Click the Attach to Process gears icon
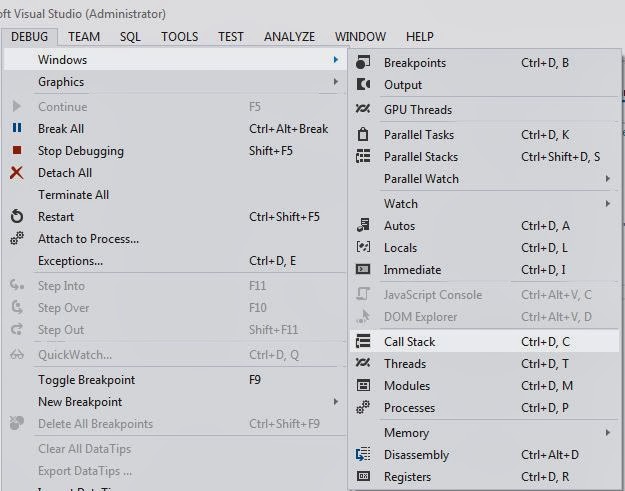 pyautogui.click(x=17, y=238)
